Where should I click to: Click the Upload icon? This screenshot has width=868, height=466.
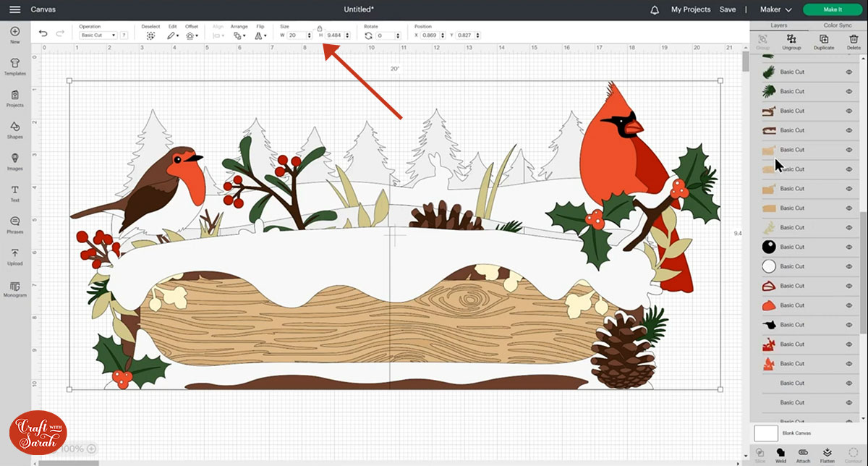tap(14, 255)
